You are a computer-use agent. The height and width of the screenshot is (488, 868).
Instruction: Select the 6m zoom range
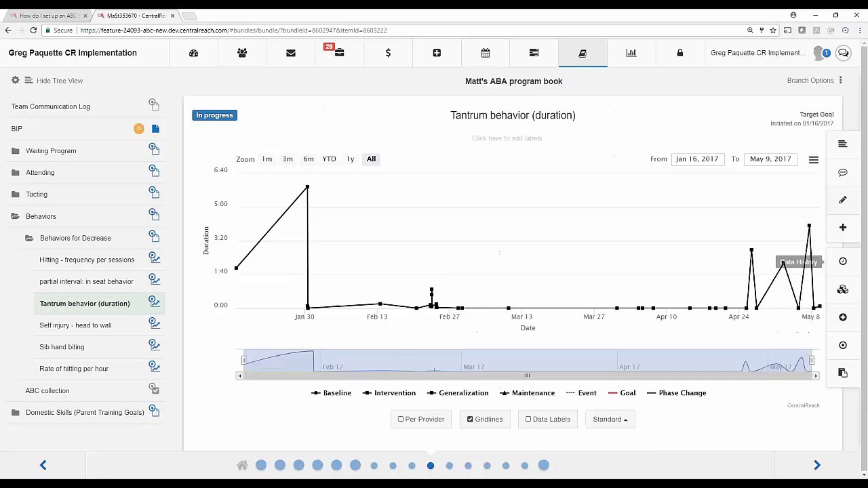[x=309, y=159]
